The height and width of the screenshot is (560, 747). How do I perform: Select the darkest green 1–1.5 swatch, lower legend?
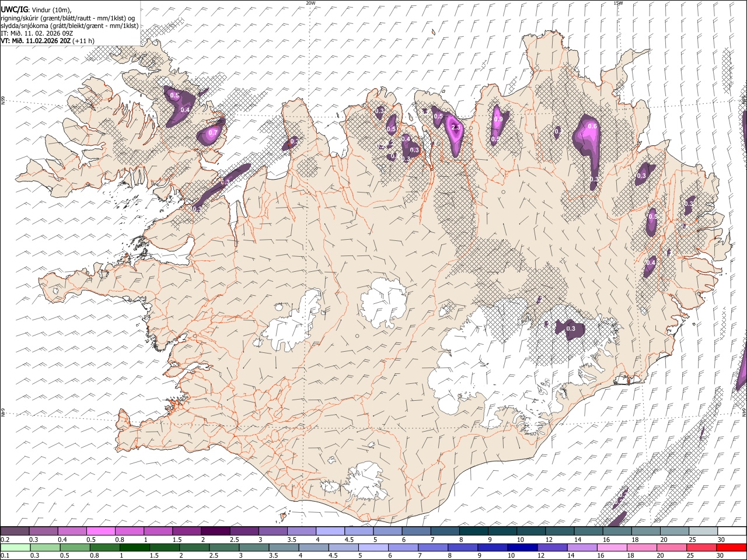point(135,547)
